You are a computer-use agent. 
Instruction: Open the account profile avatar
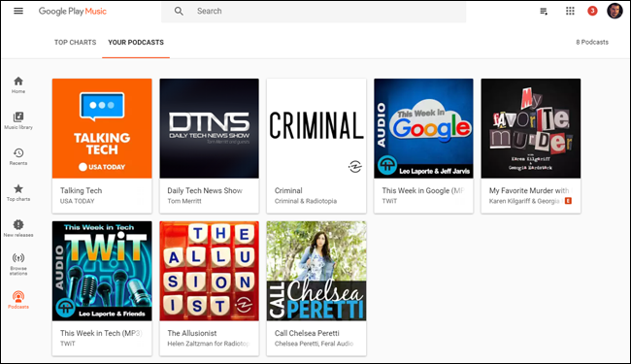pos(614,11)
